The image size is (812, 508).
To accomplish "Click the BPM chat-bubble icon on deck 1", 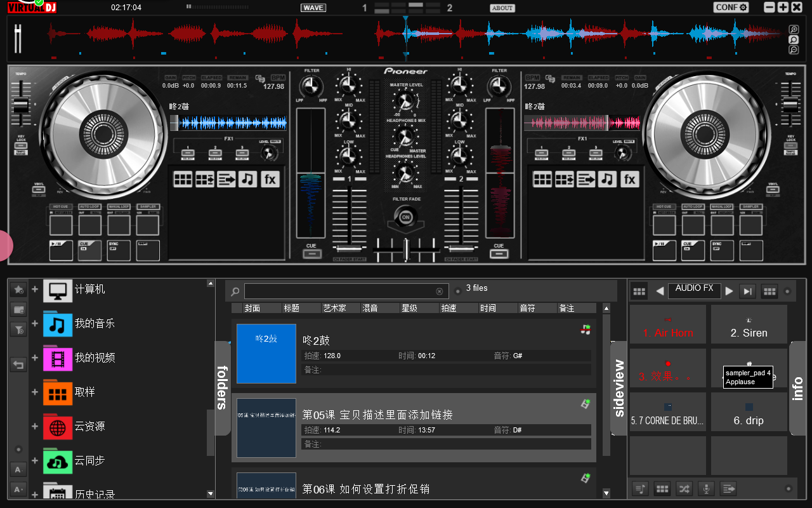I will click(x=260, y=79).
